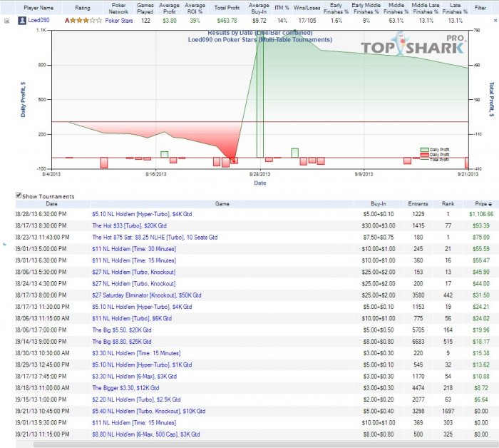
Task: Click the 17/105 wins/loses value
Action: click(x=307, y=21)
